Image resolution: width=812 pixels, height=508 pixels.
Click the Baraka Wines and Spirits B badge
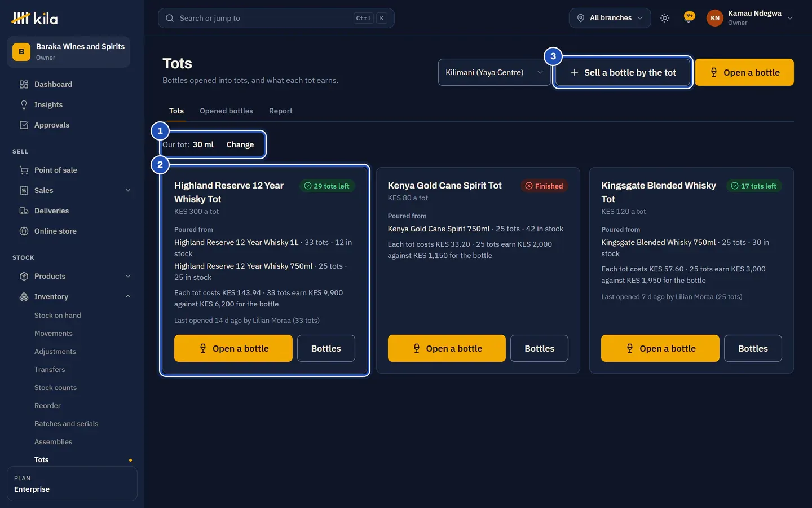tap(21, 51)
